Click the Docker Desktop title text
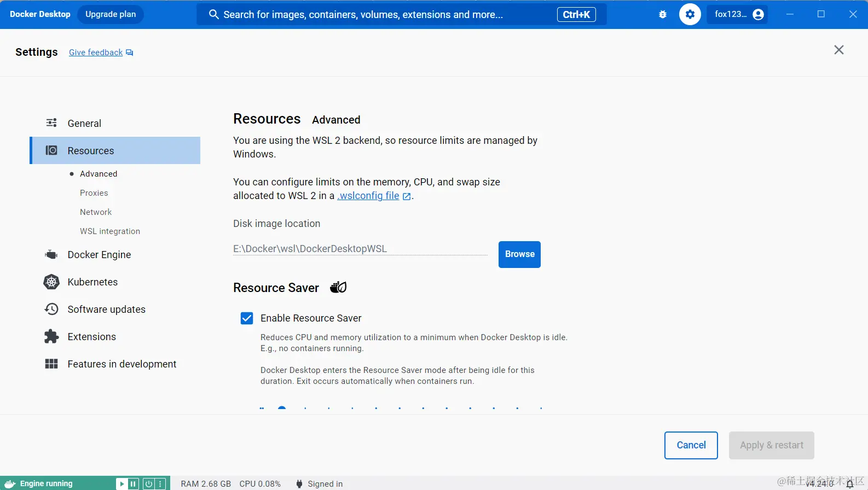This screenshot has width=868, height=490. (40, 14)
